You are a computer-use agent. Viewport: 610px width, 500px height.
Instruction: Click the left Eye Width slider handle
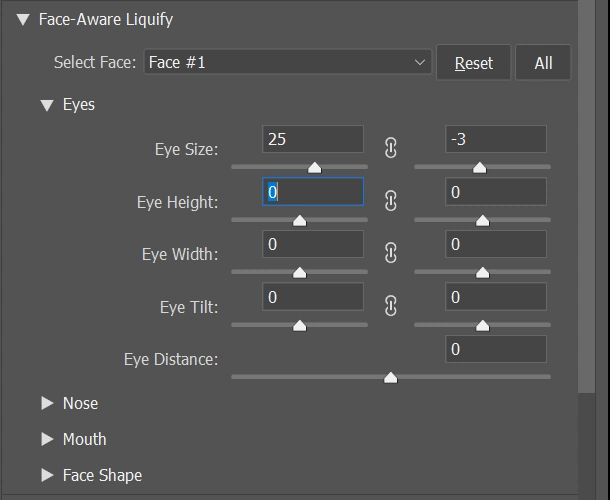[x=300, y=273]
